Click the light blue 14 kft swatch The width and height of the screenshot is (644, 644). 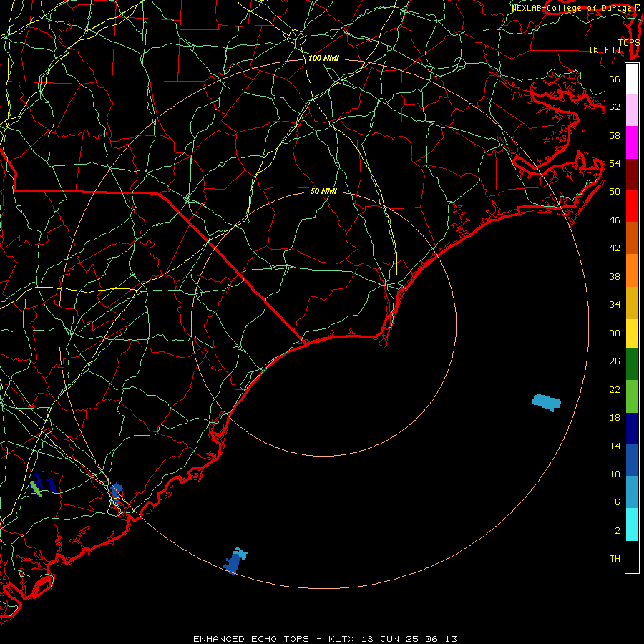[x=632, y=492]
